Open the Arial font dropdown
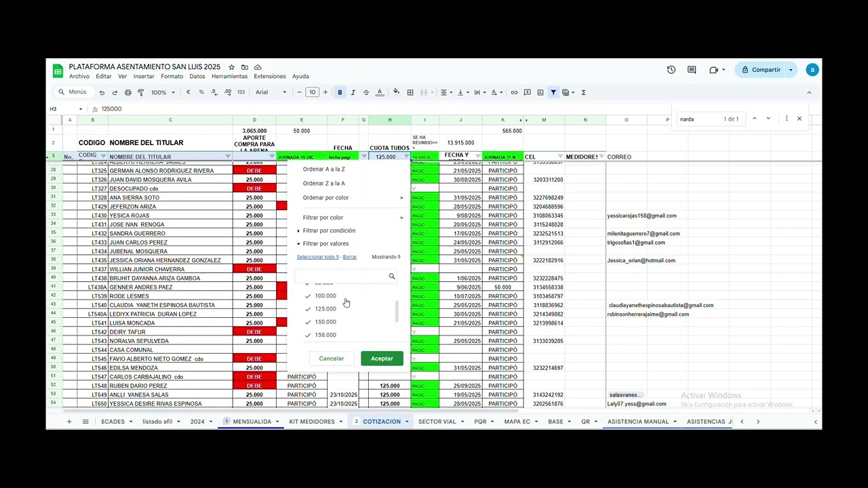The image size is (868, 488). (270, 92)
